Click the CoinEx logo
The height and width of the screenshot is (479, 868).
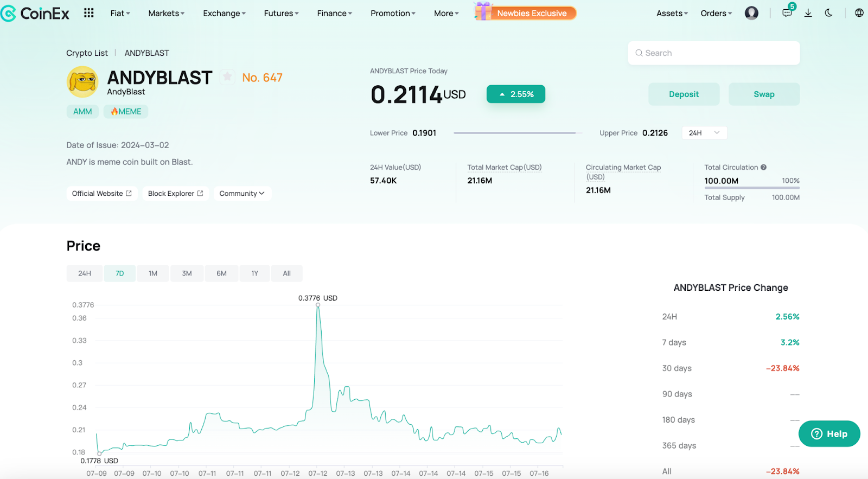[35, 13]
